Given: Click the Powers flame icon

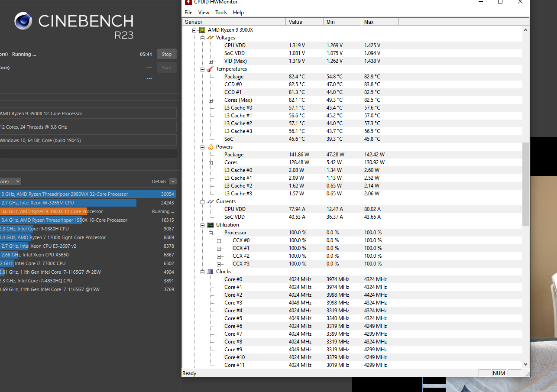Looking at the screenshot, I should (x=210, y=147).
